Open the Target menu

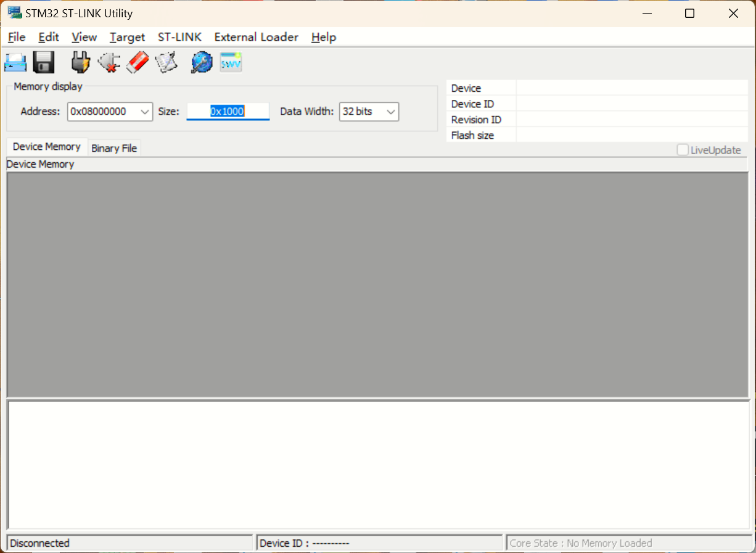(127, 37)
